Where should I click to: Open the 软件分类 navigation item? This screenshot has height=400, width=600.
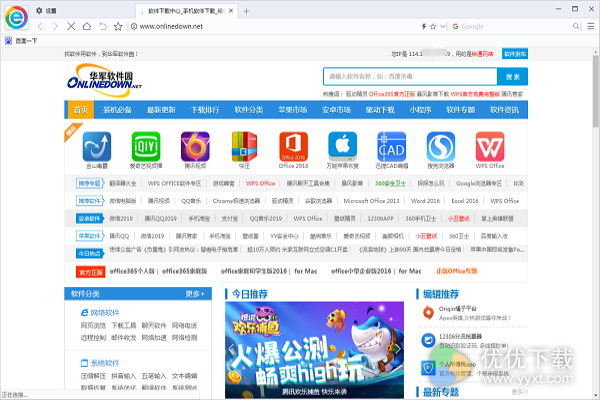point(249,110)
